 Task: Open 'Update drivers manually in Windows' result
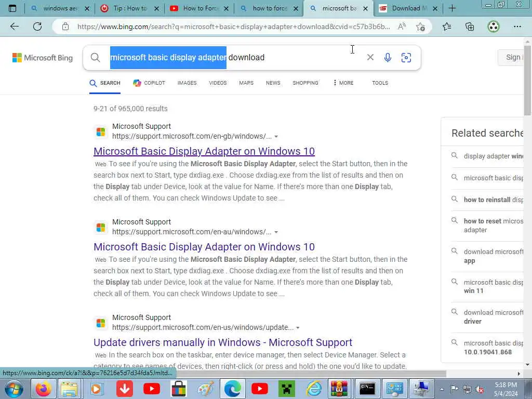[223, 342]
